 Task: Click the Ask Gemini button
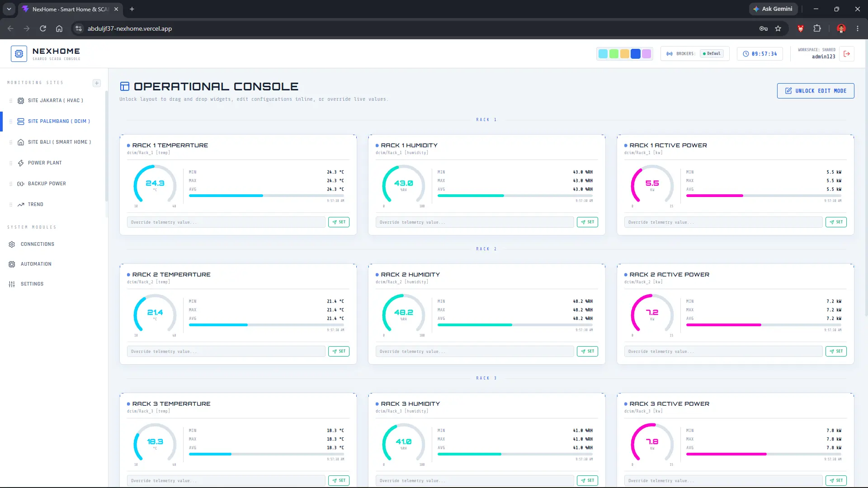tap(773, 9)
